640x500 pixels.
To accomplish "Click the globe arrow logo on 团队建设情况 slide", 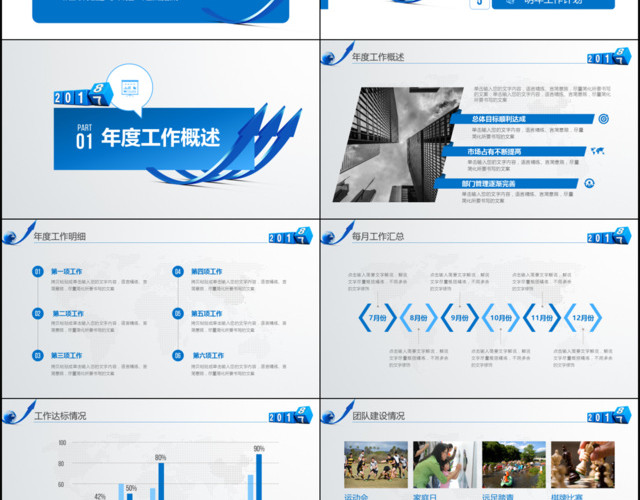I will (x=337, y=412).
